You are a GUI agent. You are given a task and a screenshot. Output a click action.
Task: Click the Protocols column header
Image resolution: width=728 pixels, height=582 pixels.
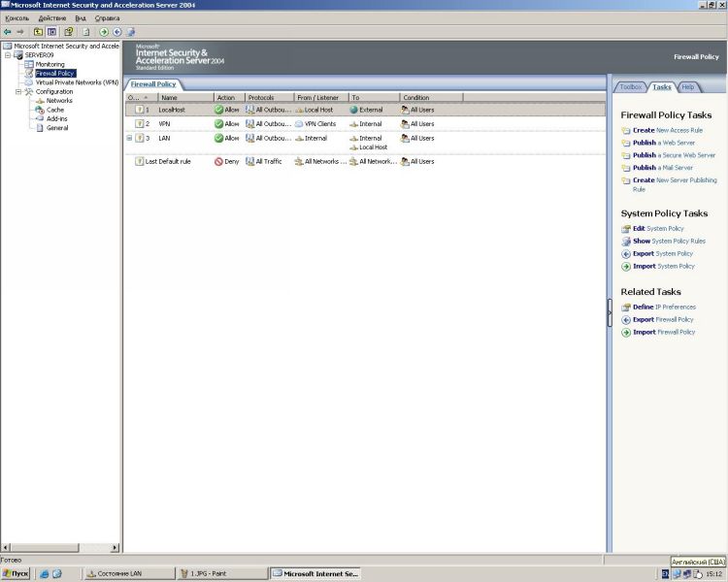click(x=269, y=97)
